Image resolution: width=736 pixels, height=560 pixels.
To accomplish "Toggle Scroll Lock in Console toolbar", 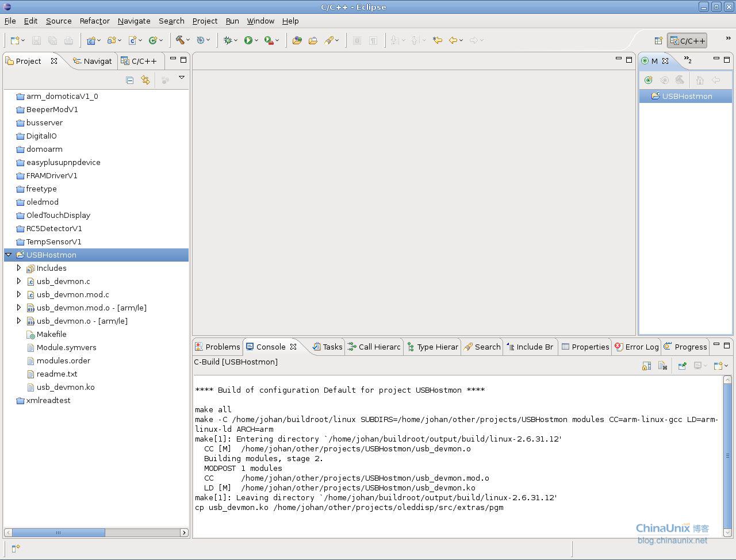I will pyautogui.click(x=646, y=366).
